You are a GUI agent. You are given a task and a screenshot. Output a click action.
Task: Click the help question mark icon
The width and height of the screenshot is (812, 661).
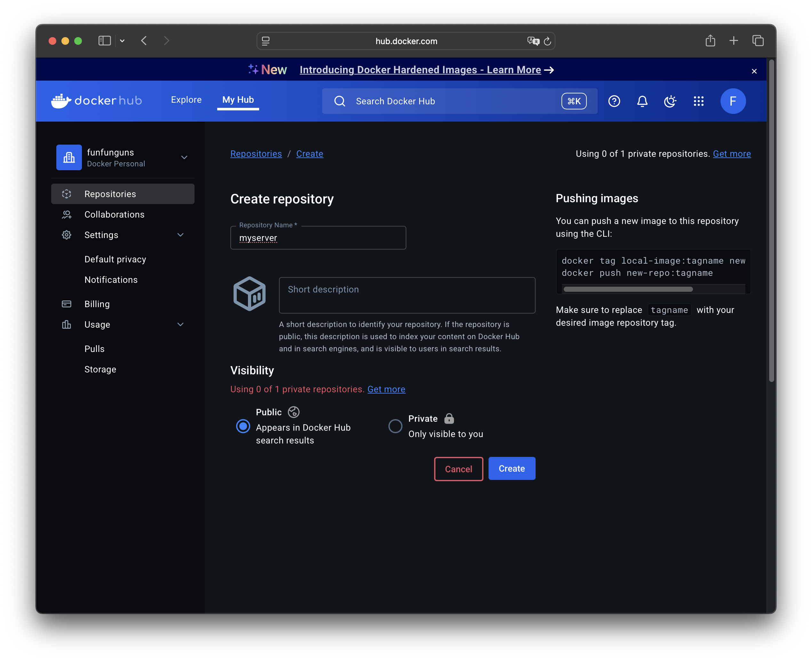[x=614, y=101]
